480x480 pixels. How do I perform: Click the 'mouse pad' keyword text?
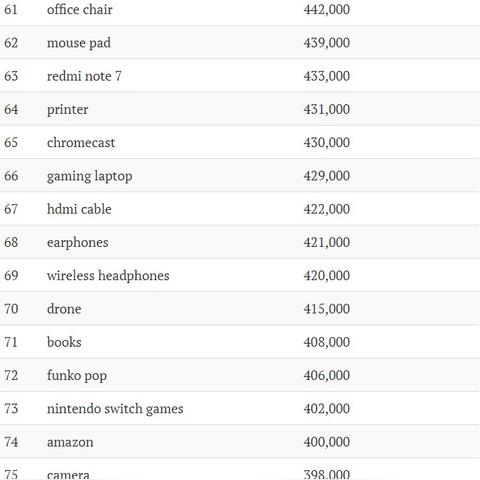(79, 43)
